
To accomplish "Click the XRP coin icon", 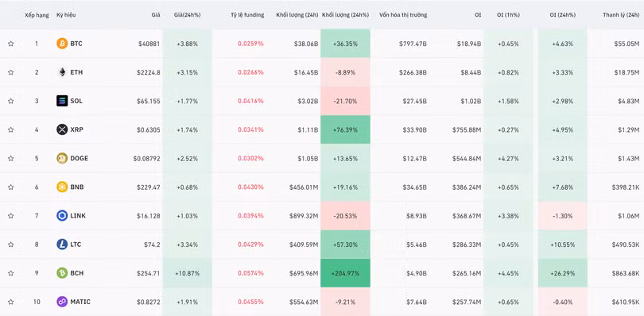I will [x=62, y=129].
